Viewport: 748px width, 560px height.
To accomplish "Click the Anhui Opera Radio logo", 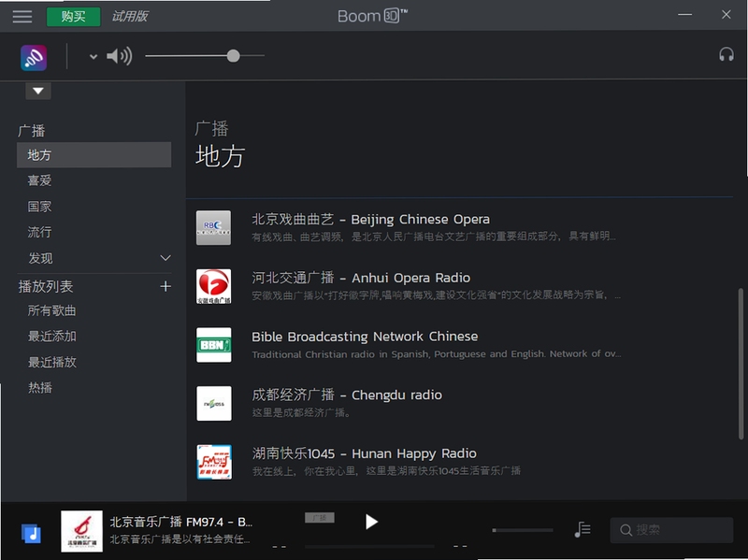I will click(x=214, y=286).
